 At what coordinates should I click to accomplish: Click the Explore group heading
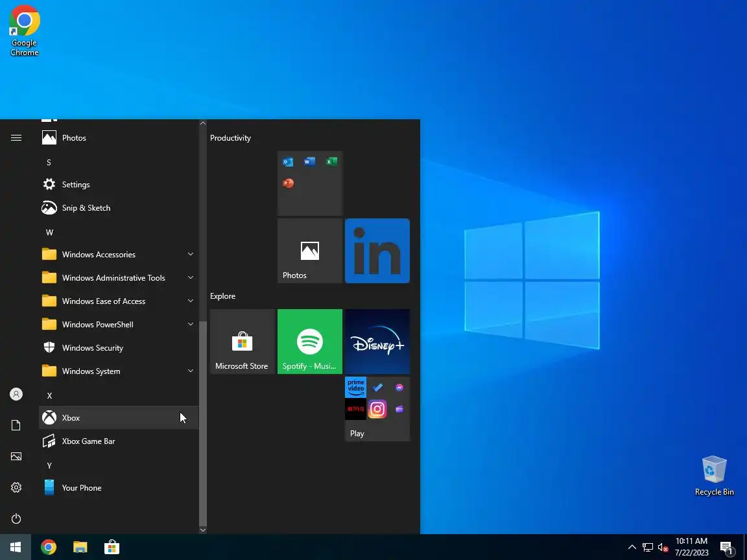223,296
